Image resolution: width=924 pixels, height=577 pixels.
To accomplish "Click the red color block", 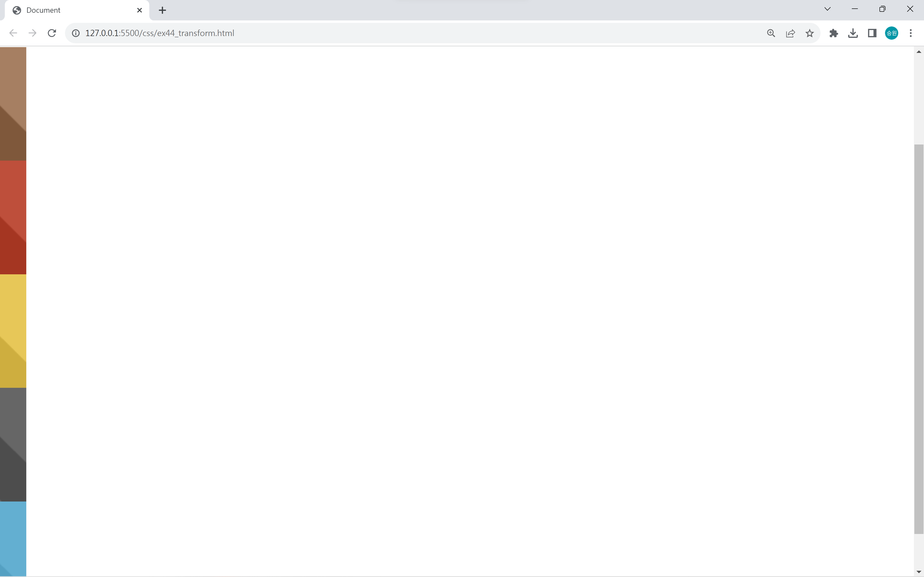I will point(13,218).
